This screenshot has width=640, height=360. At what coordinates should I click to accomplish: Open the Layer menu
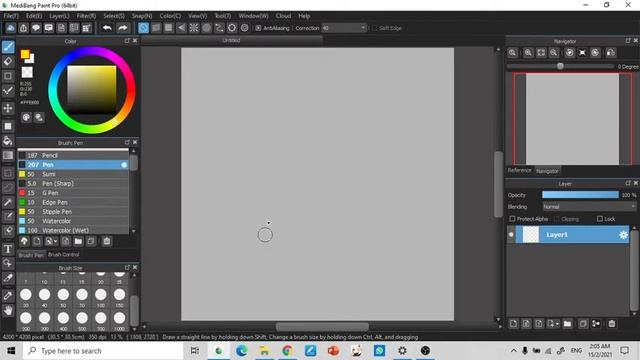coord(59,16)
